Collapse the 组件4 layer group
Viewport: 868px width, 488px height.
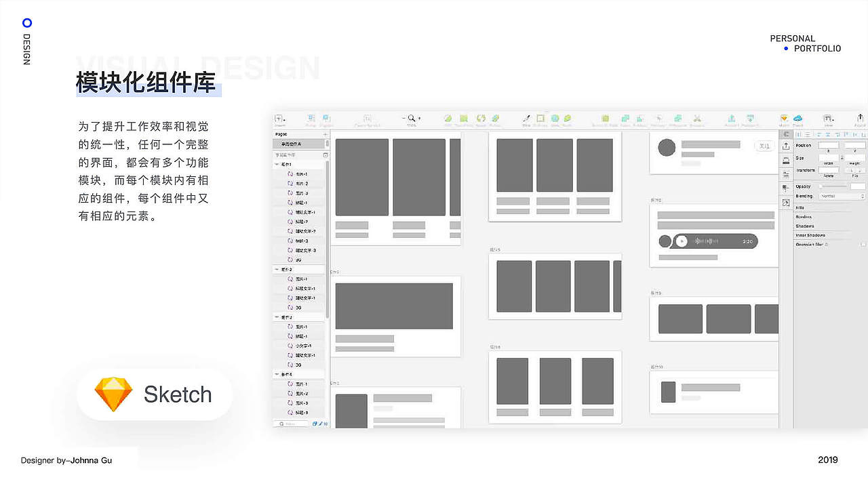(x=277, y=374)
